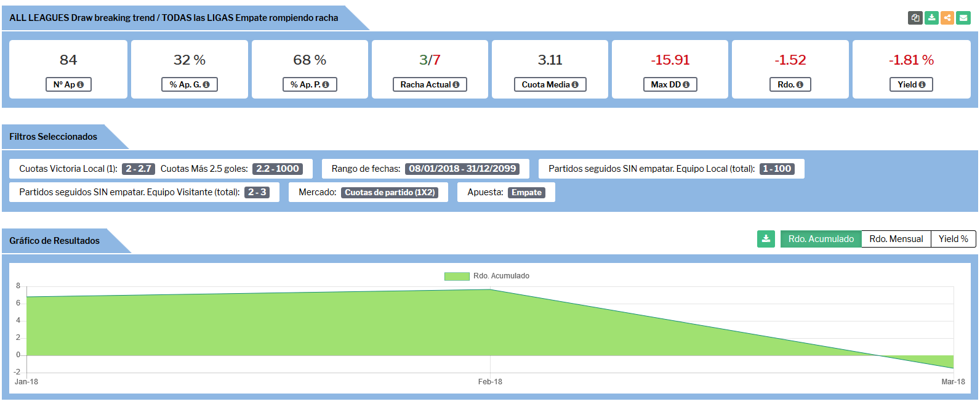Click the 3/7 current streak value
This screenshot has height=404, width=980.
(x=430, y=60)
